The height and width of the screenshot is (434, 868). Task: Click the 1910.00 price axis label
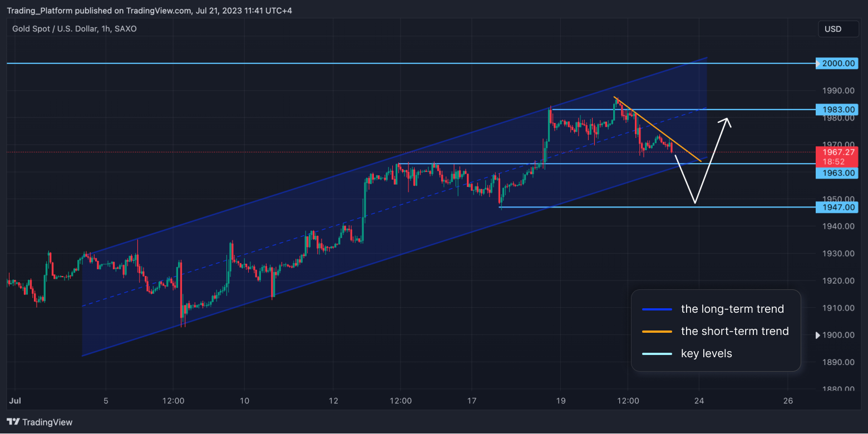pos(839,308)
